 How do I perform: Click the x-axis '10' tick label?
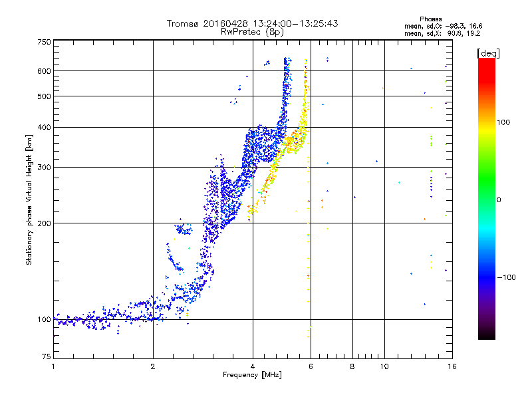pyautogui.click(x=384, y=366)
